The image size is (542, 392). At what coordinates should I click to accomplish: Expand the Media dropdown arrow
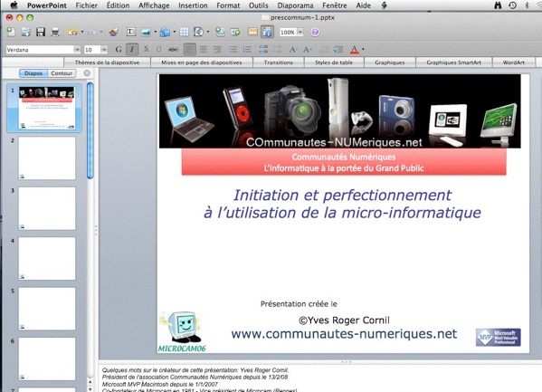(x=208, y=32)
